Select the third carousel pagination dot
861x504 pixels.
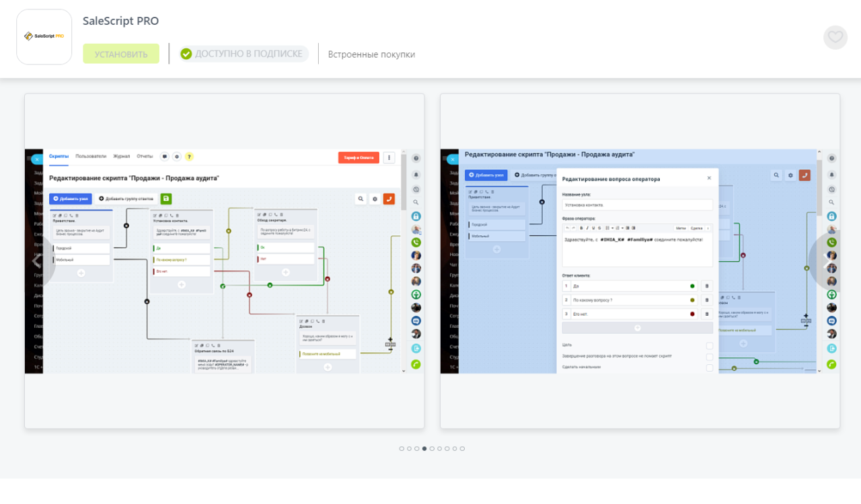pos(417,448)
